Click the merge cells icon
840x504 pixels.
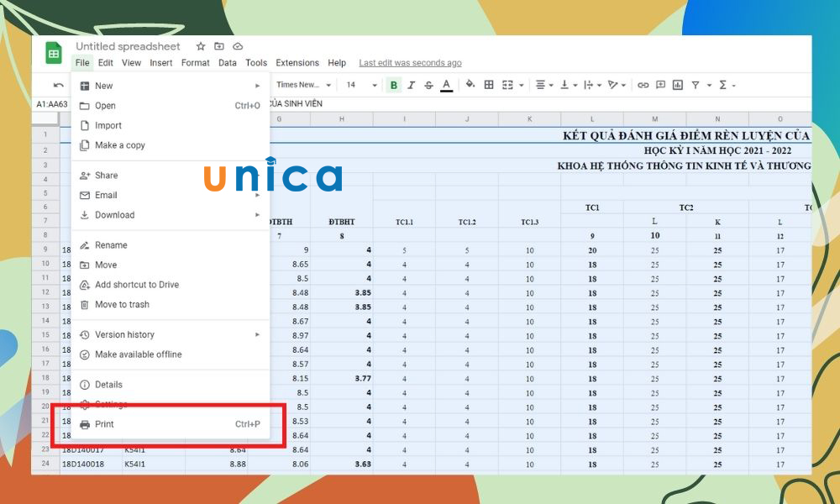point(507,85)
